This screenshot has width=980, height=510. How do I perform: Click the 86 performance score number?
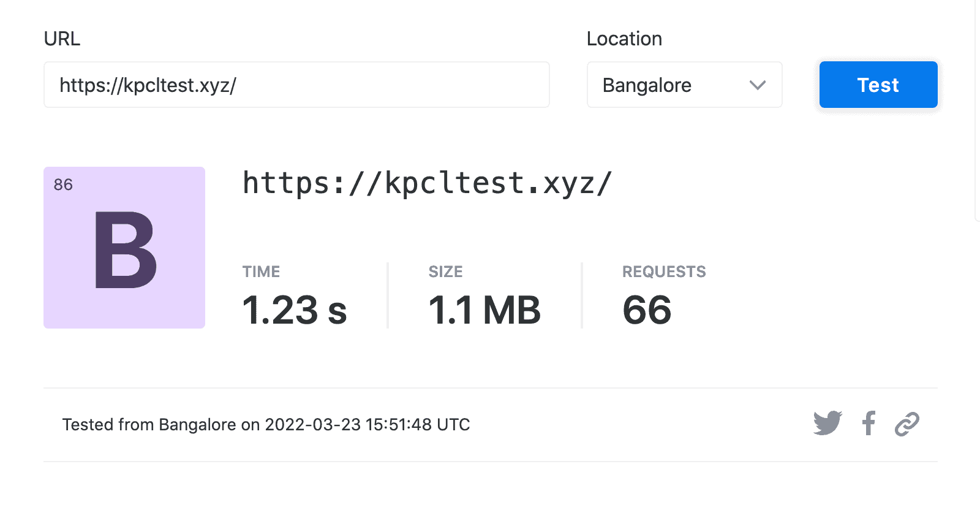[x=63, y=185]
